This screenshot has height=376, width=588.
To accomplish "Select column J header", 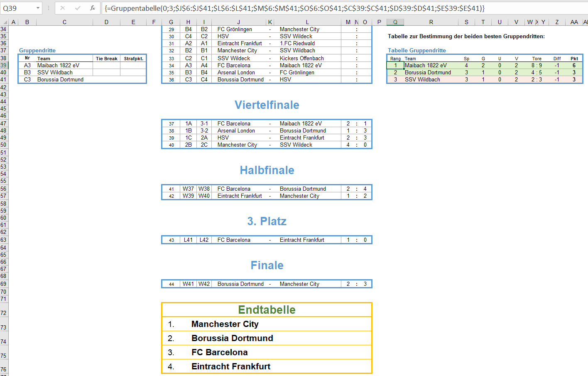I will point(239,22).
